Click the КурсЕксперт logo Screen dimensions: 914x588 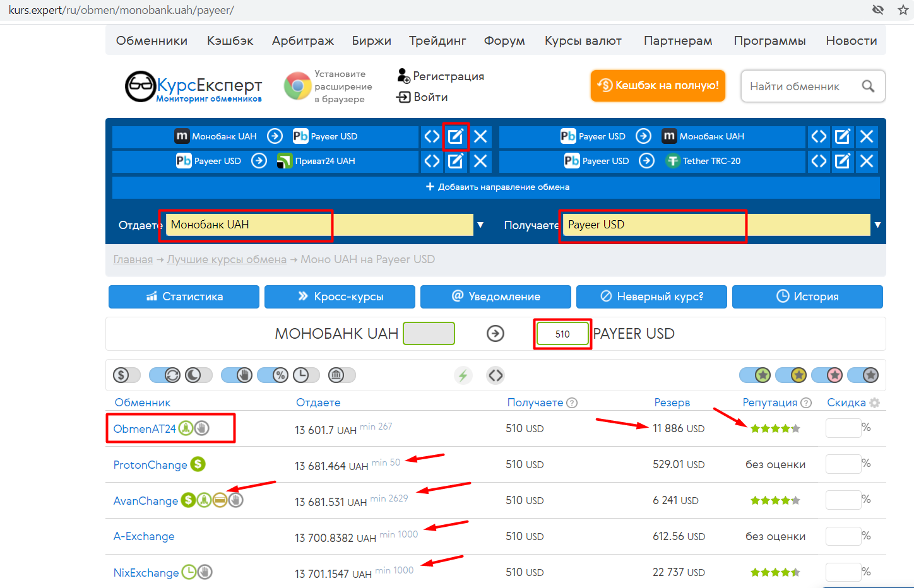(194, 87)
